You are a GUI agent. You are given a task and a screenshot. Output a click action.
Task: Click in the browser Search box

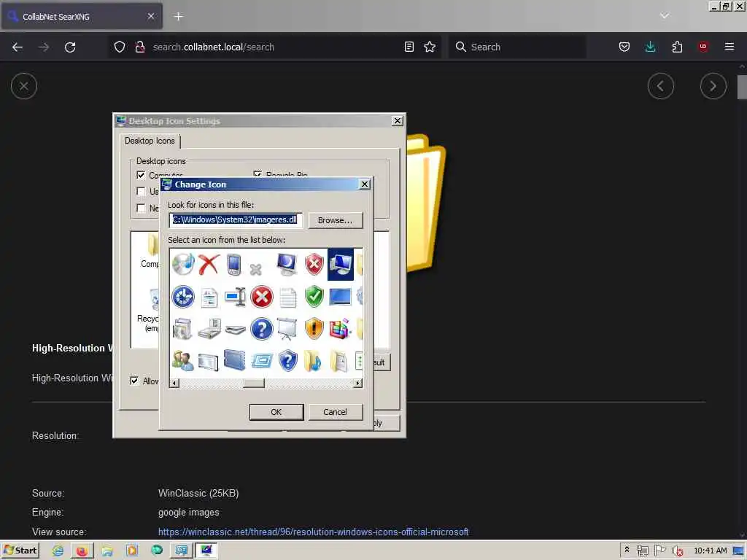(517, 47)
